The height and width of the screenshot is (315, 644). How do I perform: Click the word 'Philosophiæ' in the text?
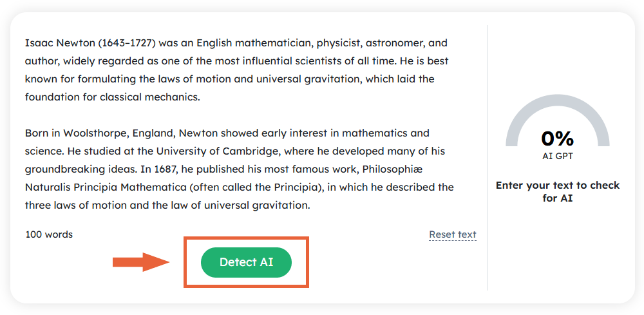393,169
